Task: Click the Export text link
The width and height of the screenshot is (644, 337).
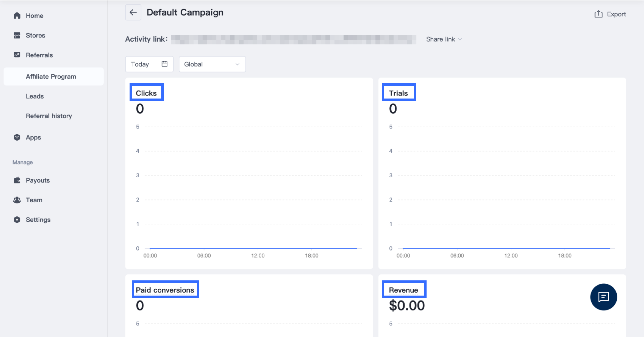Action: 616,14
